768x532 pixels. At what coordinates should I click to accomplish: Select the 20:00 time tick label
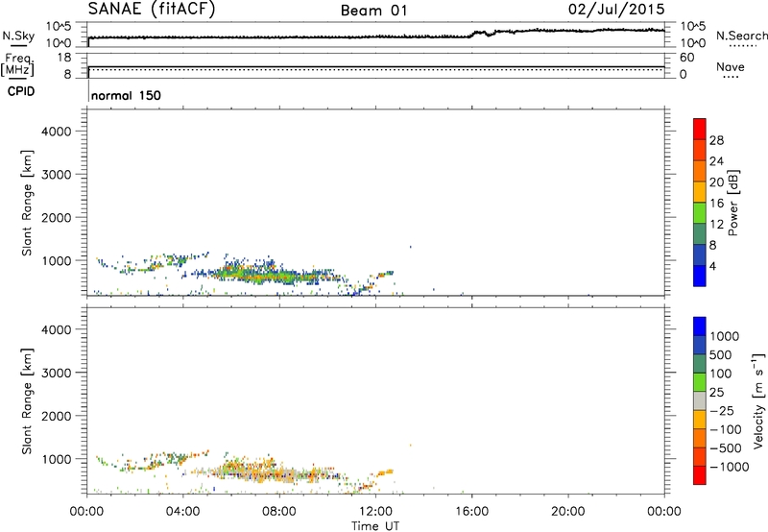(x=567, y=512)
